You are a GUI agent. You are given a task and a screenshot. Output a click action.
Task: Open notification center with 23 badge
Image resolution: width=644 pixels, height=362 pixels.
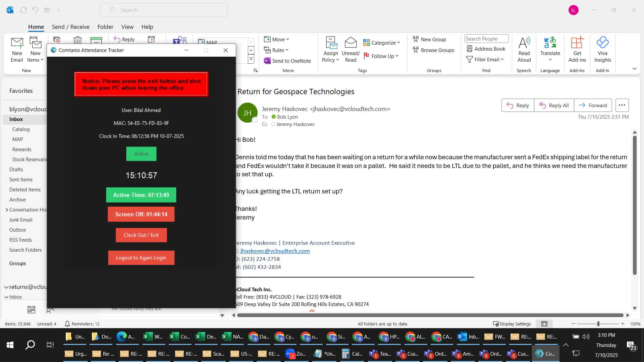coord(631,346)
